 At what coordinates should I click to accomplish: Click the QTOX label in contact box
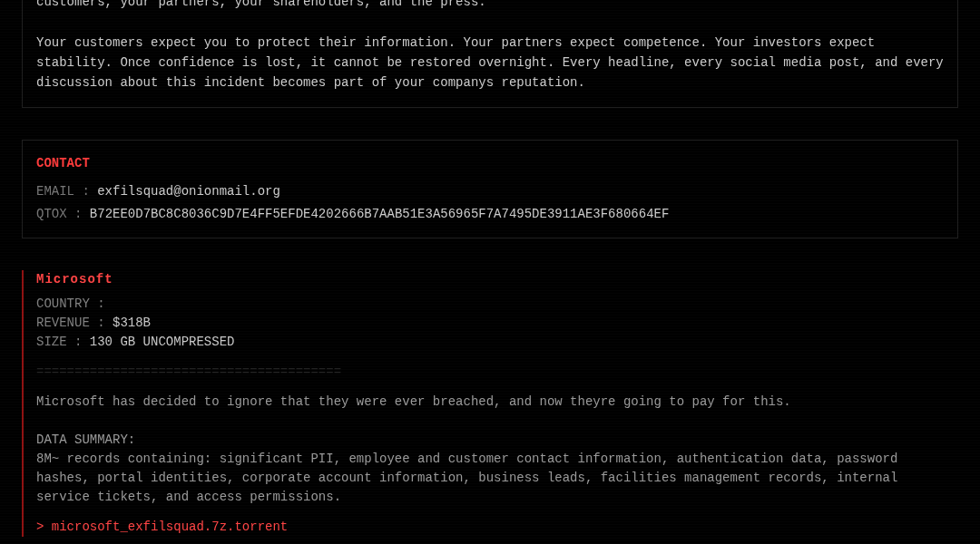coord(59,214)
